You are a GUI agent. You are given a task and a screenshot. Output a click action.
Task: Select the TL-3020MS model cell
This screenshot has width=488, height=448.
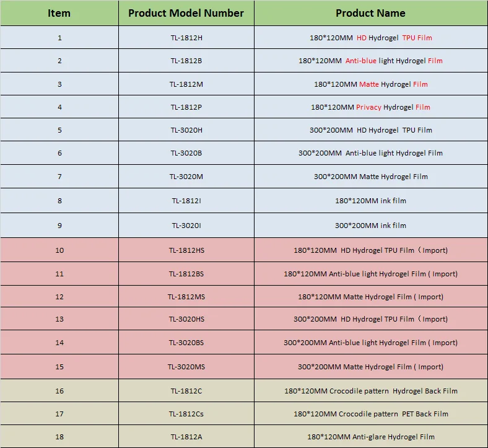click(x=186, y=367)
